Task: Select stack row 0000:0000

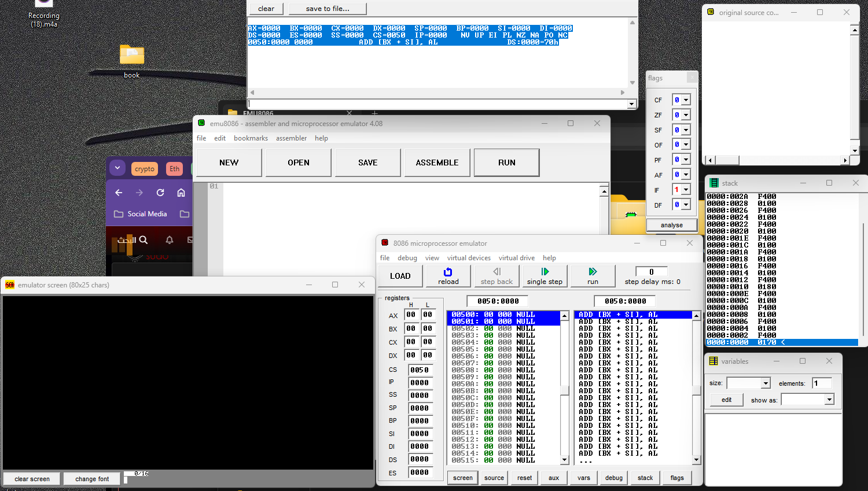Action: pyautogui.click(x=782, y=342)
